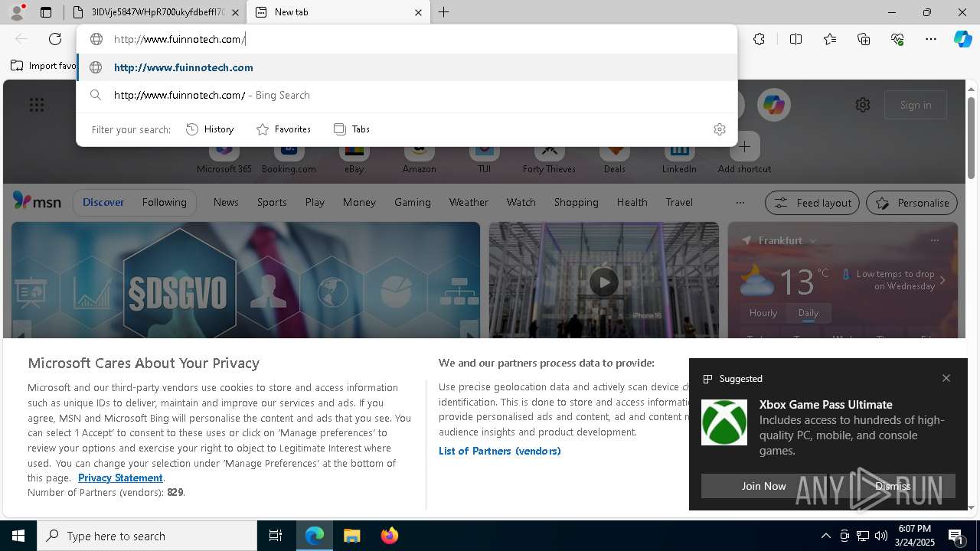This screenshot has height=551, width=980.
Task: Open List of Partners (vendors) link
Action: click(x=500, y=451)
